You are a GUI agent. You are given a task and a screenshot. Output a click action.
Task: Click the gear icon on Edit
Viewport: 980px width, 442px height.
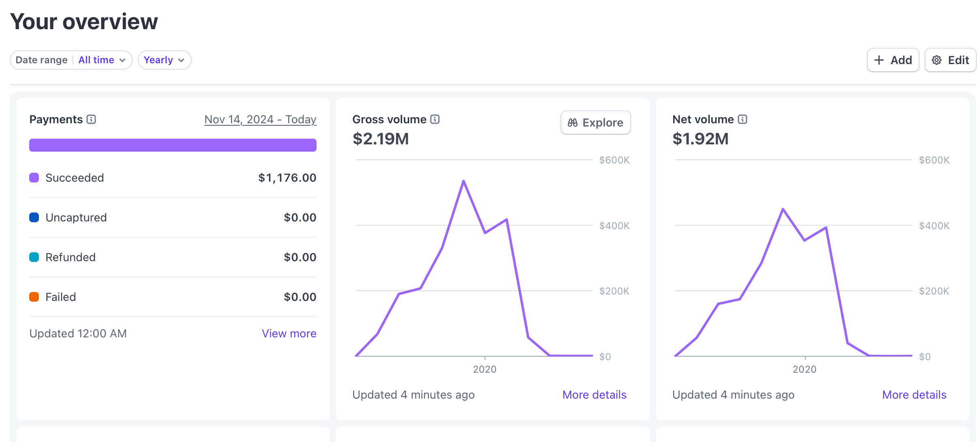[x=937, y=60]
